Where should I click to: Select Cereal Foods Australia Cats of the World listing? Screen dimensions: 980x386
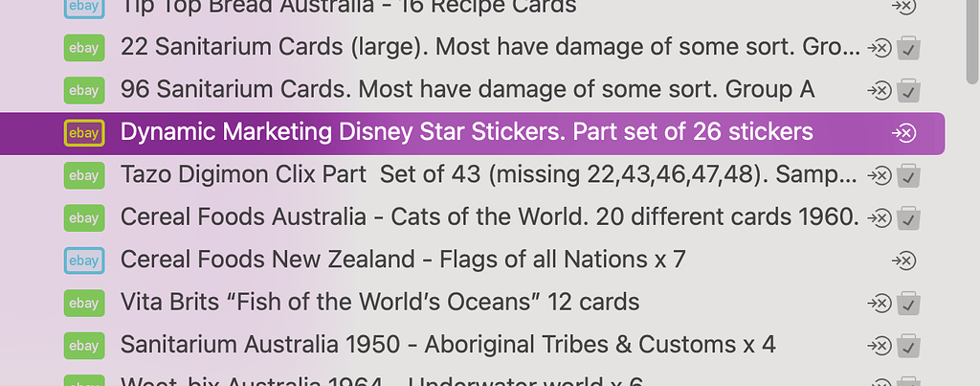(x=490, y=217)
